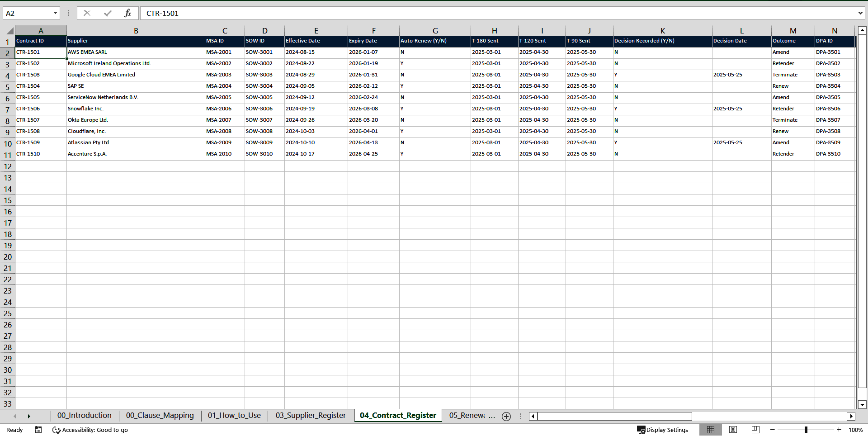Screen dimensions: 868x436
Task: Select column A header
Action: pyautogui.click(x=41, y=31)
